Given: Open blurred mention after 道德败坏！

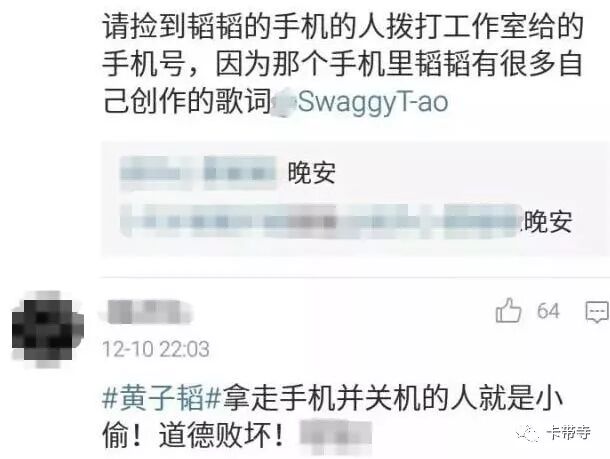Looking at the screenshot, I should click(335, 436).
